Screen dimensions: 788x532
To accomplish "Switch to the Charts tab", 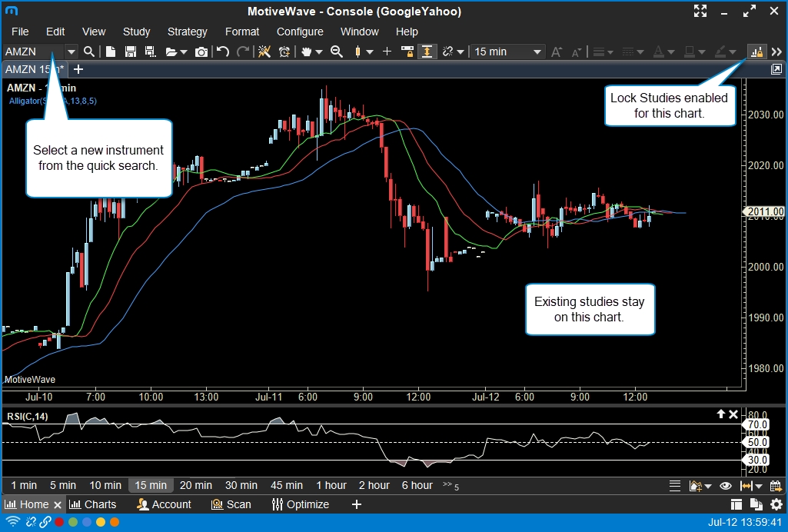I will (93, 504).
